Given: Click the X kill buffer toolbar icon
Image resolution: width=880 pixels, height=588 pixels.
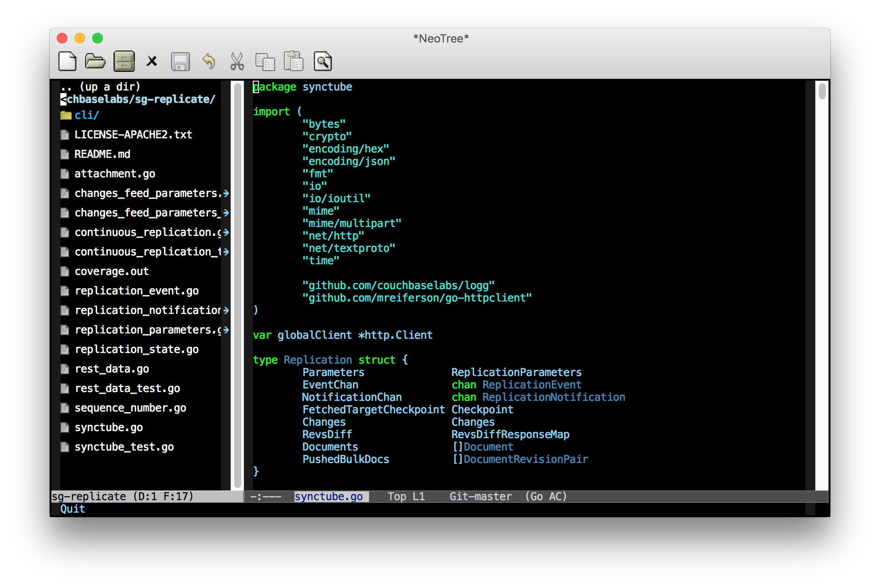Looking at the screenshot, I should pos(152,61).
